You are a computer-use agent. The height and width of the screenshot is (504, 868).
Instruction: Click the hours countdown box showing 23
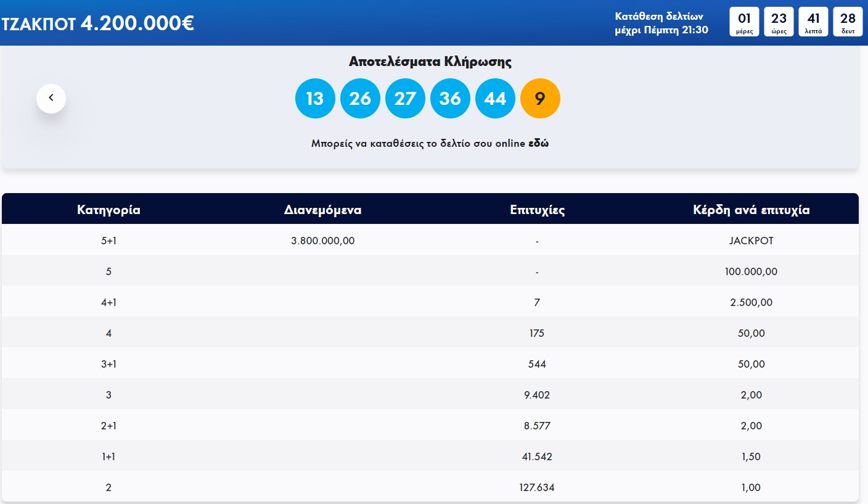click(779, 22)
